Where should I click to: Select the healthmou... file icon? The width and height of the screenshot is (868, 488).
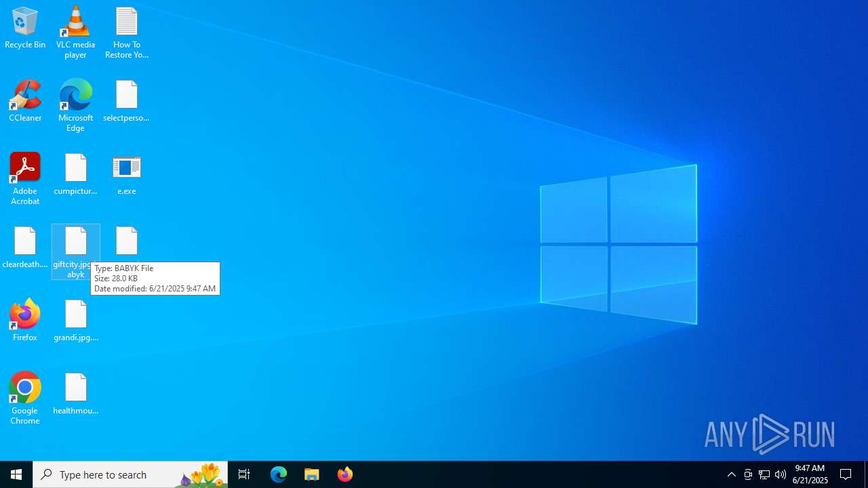coord(75,394)
